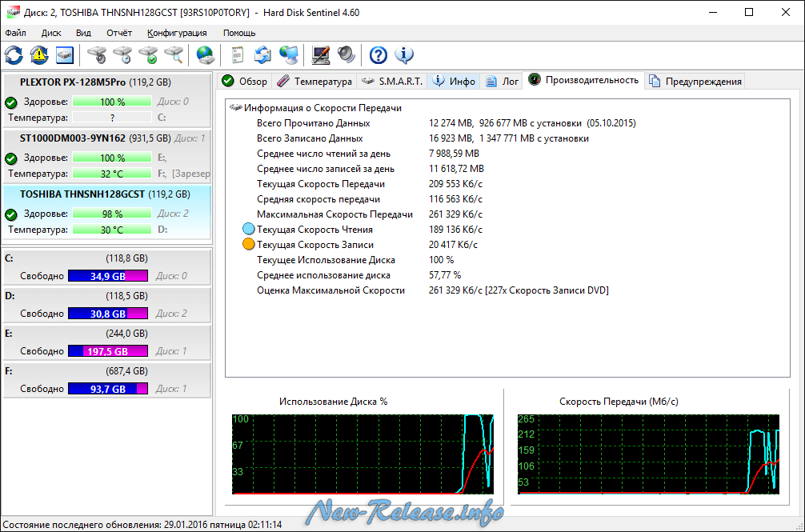Maximize the Hard Disk Sentinel window
The height and width of the screenshot is (532, 805).
(749, 12)
